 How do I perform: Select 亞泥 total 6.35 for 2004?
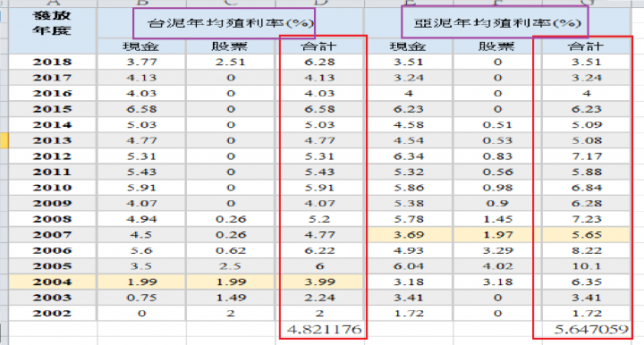[587, 282]
